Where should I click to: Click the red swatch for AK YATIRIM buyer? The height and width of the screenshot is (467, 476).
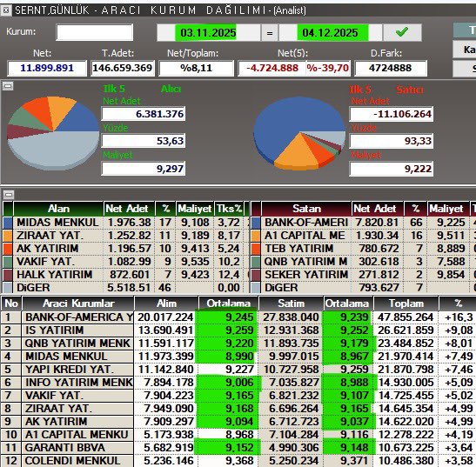(8, 249)
